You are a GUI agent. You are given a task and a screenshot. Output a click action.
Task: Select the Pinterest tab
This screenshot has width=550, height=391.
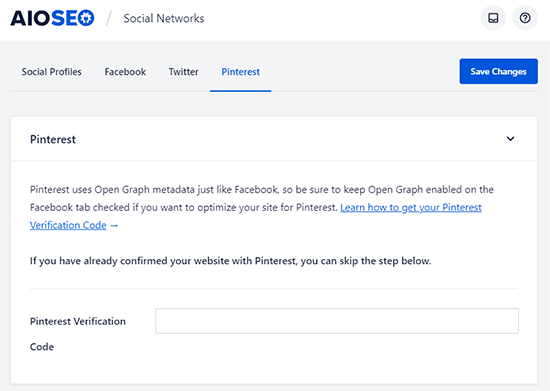point(241,72)
